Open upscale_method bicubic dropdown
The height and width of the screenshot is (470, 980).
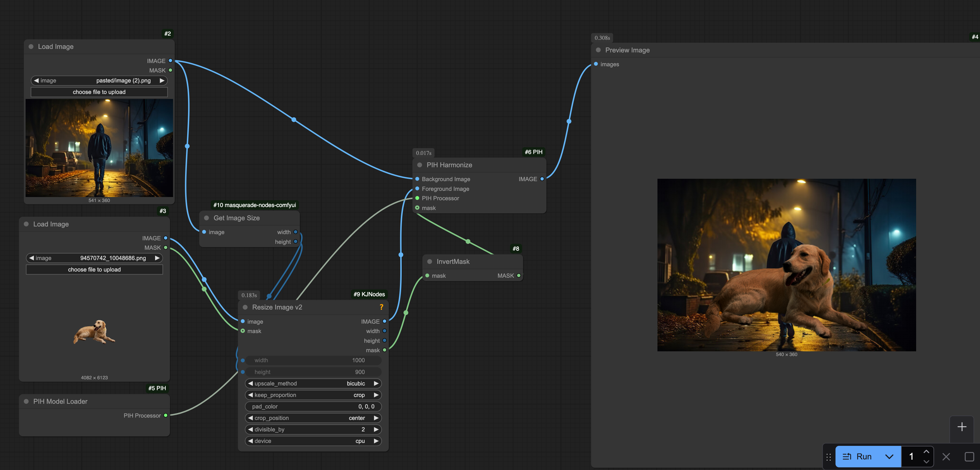(313, 383)
